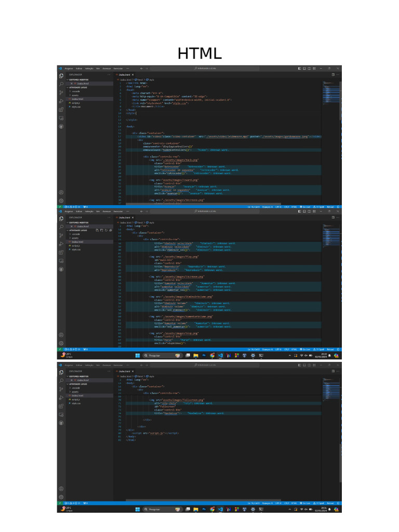
Task: Toggle bottom panel in top screenshot title bar
Action: tap(304, 69)
